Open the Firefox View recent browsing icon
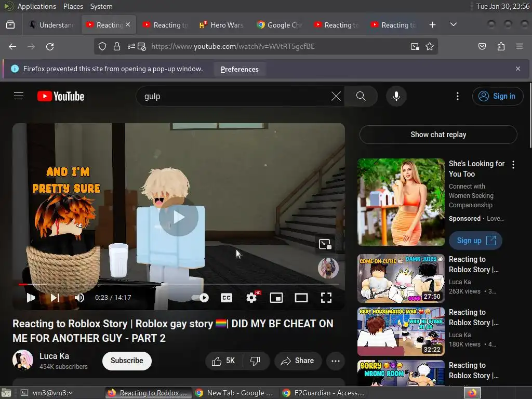 click(10, 25)
